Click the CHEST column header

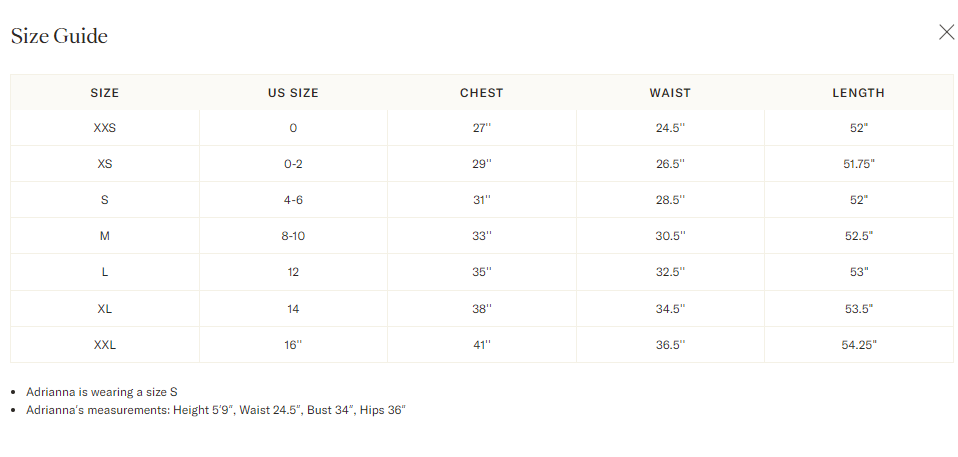coord(481,93)
